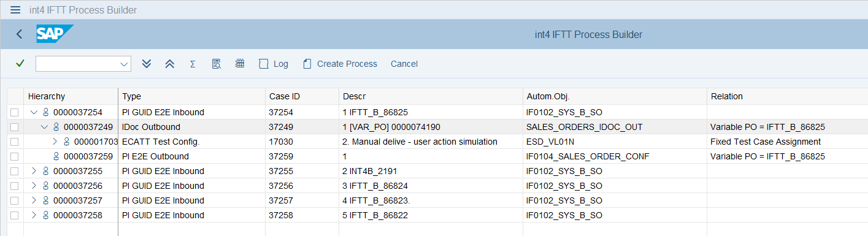868x236 pixels.
Task: Click the Type column header
Action: click(x=191, y=96)
